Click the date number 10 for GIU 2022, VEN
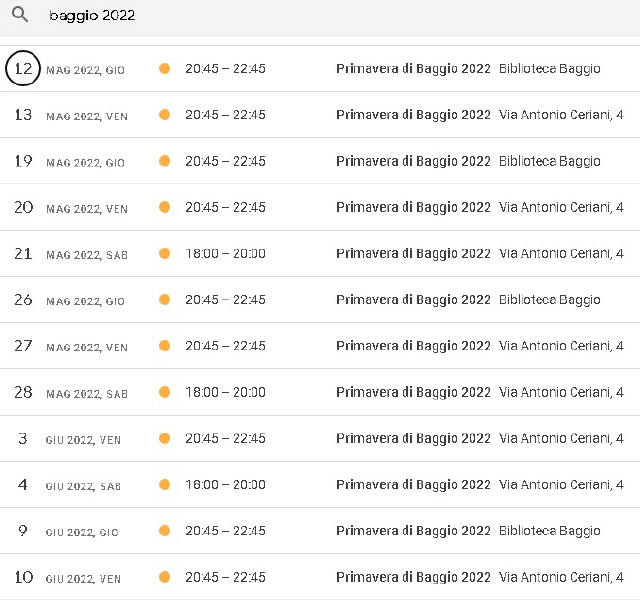This screenshot has width=640, height=600. [23, 577]
